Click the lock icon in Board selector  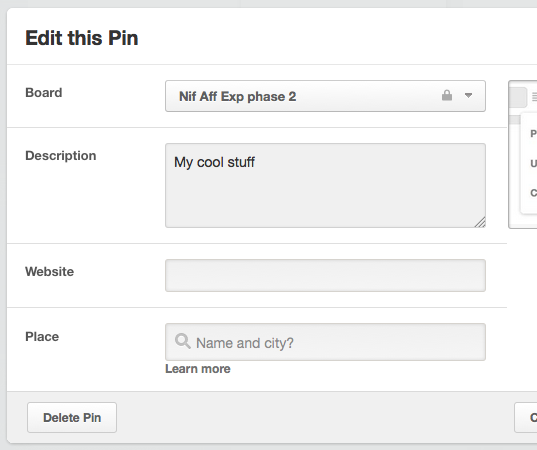tap(447, 95)
